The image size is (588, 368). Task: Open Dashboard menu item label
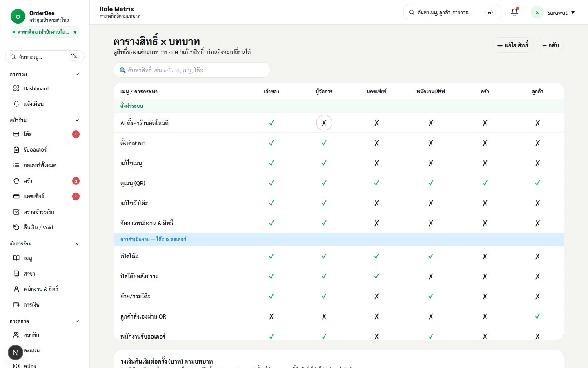(36, 88)
